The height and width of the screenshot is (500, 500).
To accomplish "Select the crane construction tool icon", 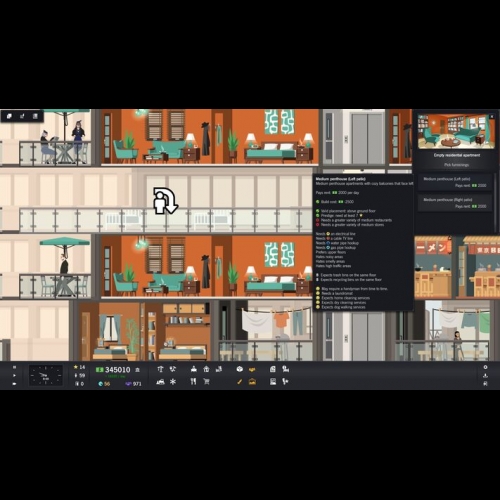I will (x=160, y=369).
